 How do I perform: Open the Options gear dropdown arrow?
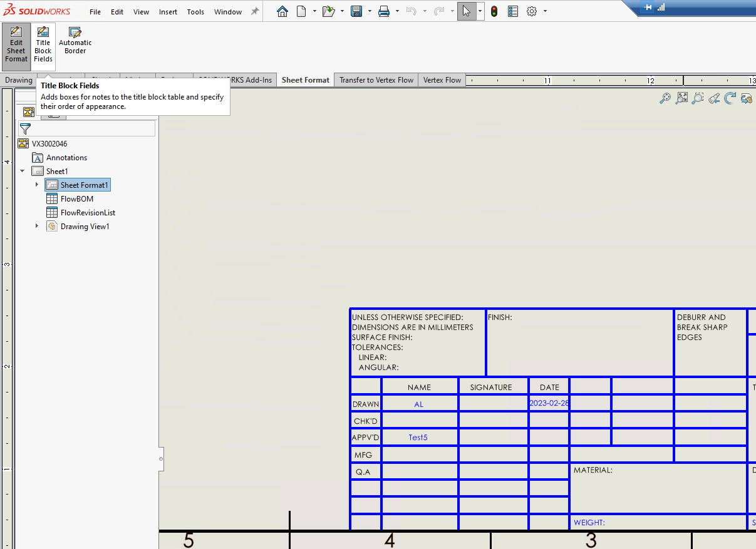[545, 11]
